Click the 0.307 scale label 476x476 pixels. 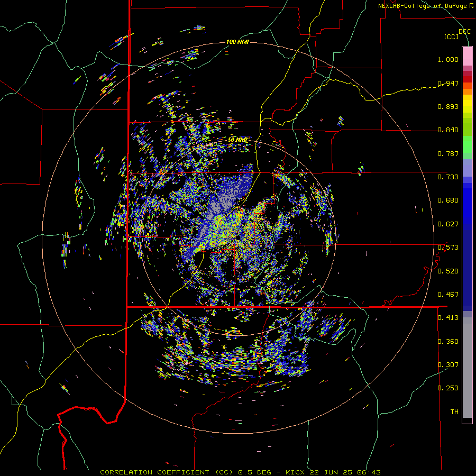[448, 364]
